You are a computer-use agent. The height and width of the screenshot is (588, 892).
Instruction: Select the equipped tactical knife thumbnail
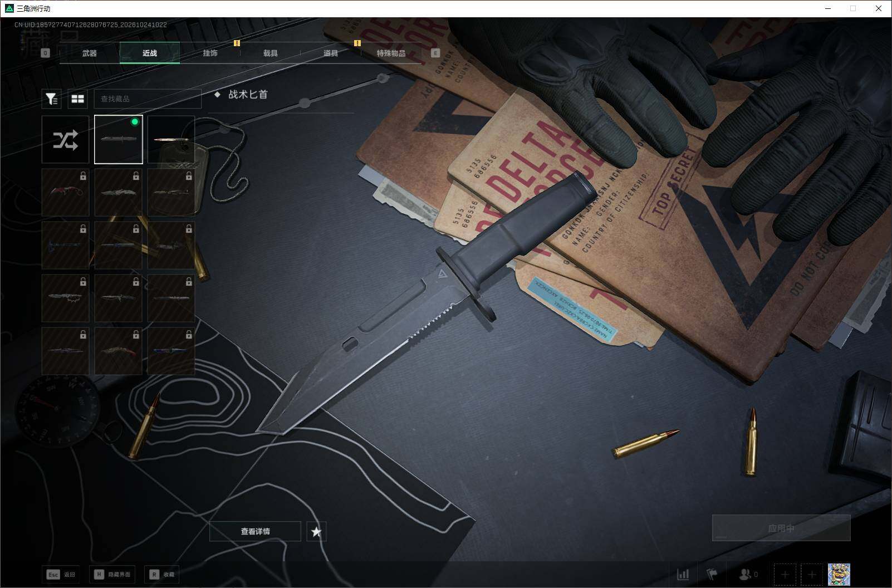[x=119, y=140]
